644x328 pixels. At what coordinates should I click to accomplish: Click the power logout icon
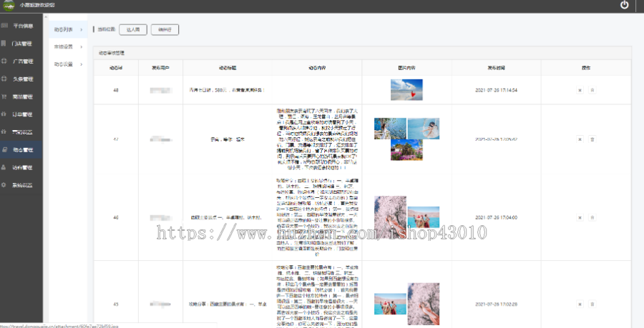624,5
